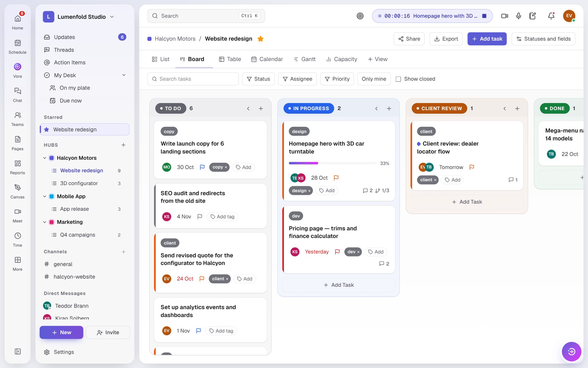Open the floating Vora assistant button
Viewport: 588px width, 368px height.
[x=571, y=352]
